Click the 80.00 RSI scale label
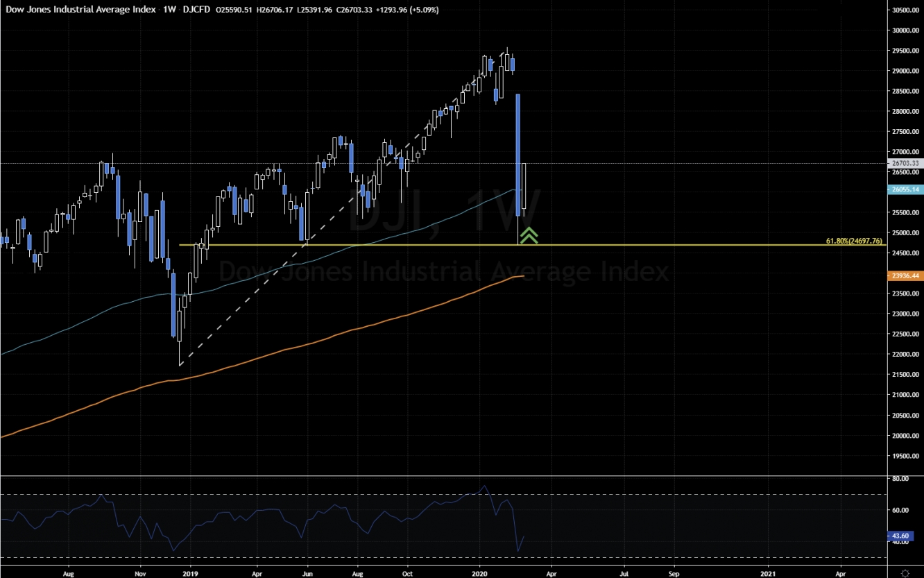Screen dimensions: 924x578 pyautogui.click(x=899, y=479)
